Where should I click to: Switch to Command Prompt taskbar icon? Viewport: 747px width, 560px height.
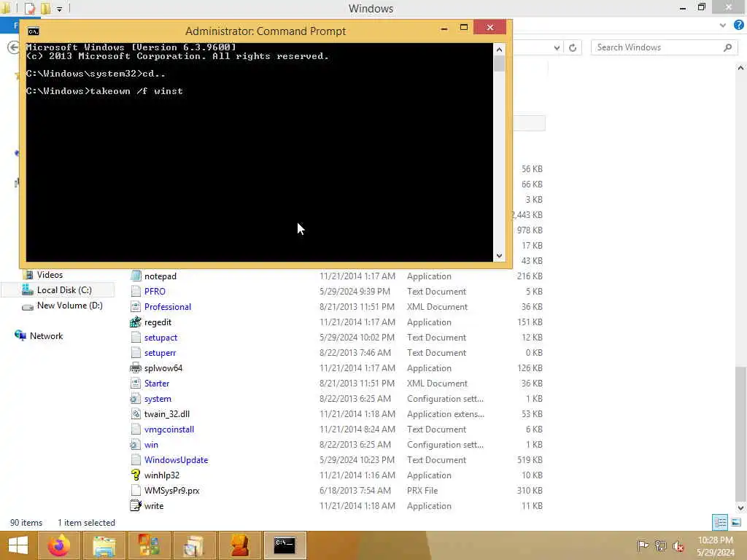[x=285, y=545]
